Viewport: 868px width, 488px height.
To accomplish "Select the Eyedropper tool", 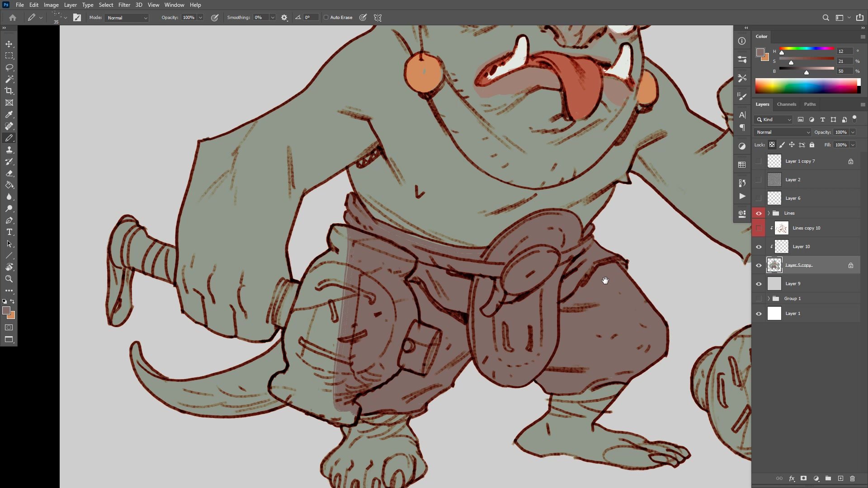I will click(x=9, y=114).
